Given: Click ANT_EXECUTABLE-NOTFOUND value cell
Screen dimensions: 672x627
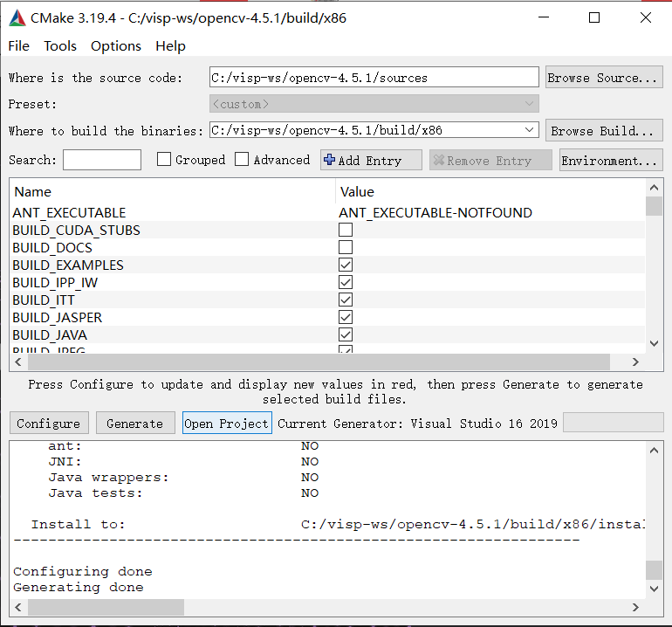Looking at the screenshot, I should click(x=435, y=213).
